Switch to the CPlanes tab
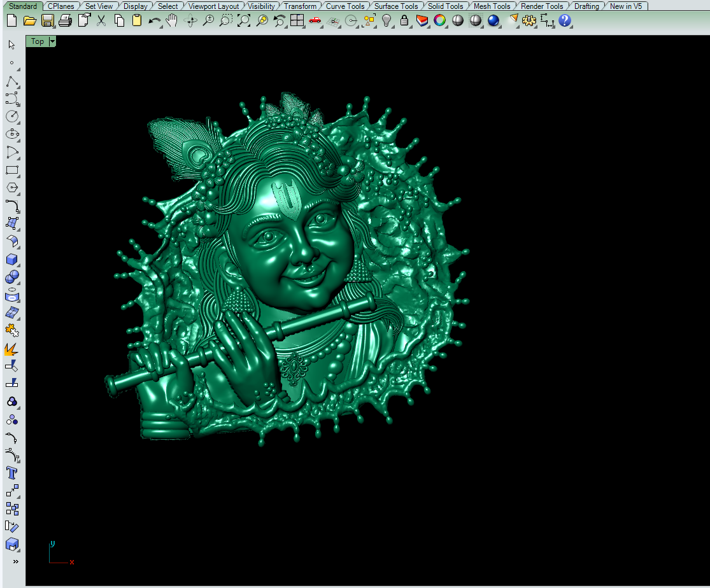The width and height of the screenshot is (710, 588). [61, 6]
